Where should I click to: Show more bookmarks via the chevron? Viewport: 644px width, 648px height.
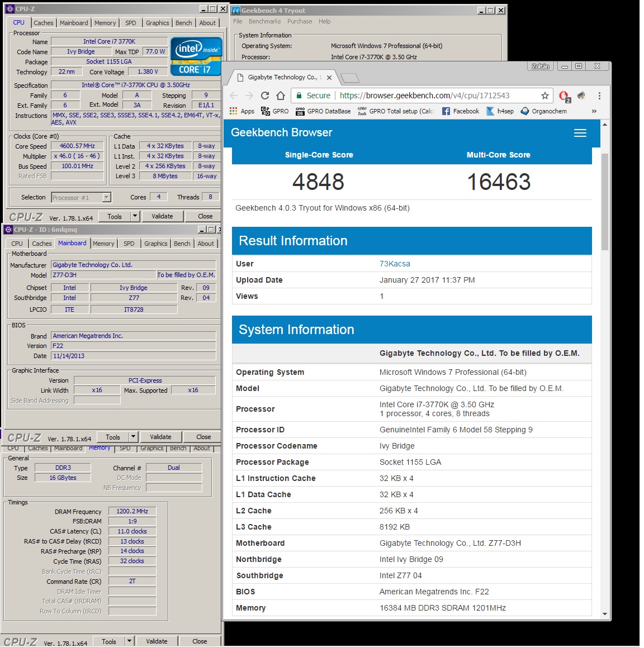point(594,111)
